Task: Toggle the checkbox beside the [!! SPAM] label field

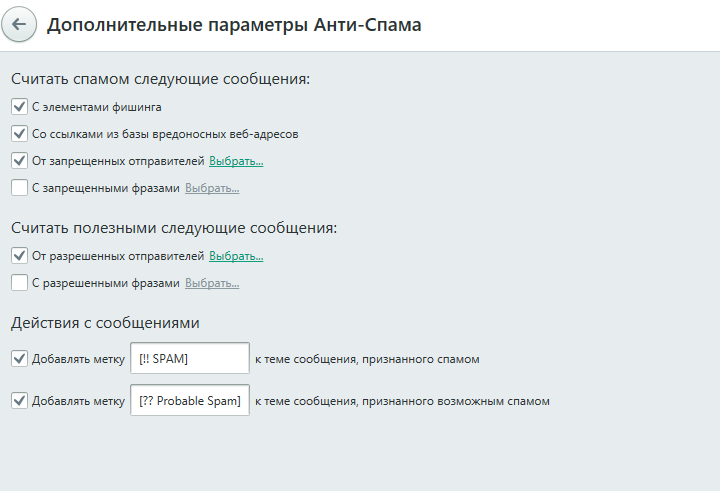Action: coord(20,358)
